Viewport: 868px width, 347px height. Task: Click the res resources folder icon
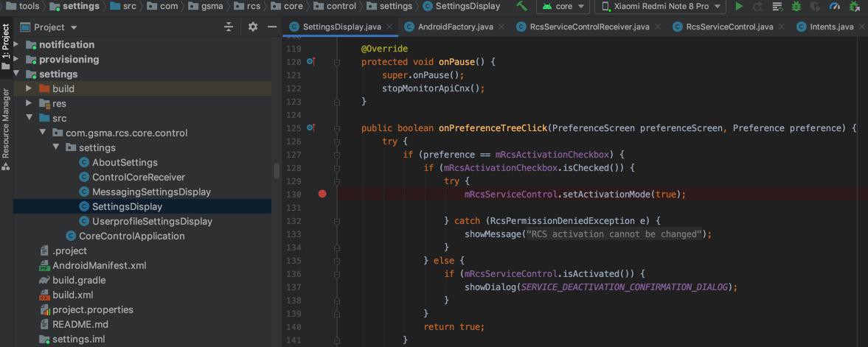pos(44,103)
